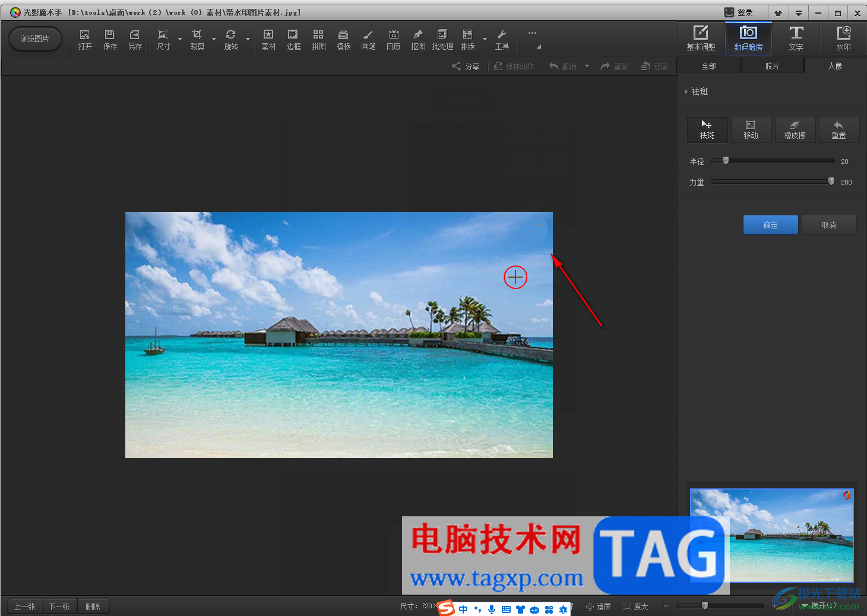The height and width of the screenshot is (616, 867).
Task: Click the 登录 login button
Action: coord(739,12)
